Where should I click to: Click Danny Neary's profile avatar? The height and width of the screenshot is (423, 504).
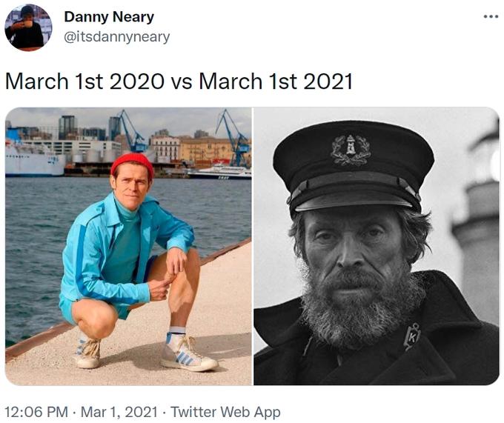coord(28,27)
